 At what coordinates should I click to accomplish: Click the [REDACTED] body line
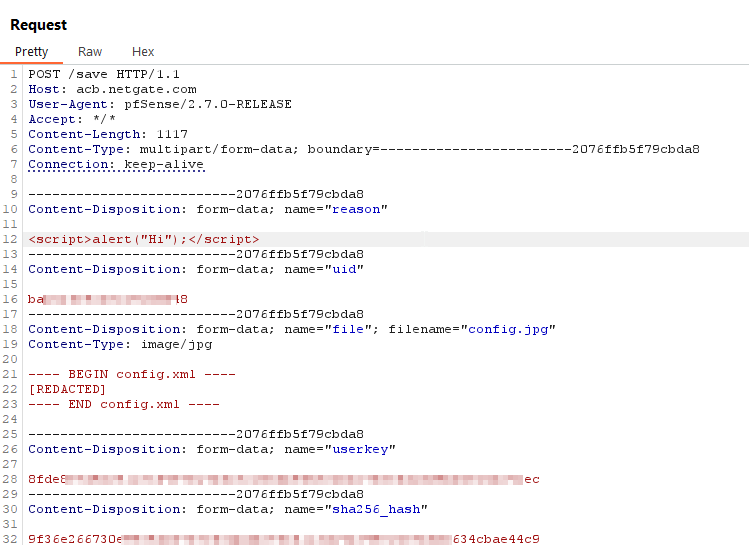67,389
